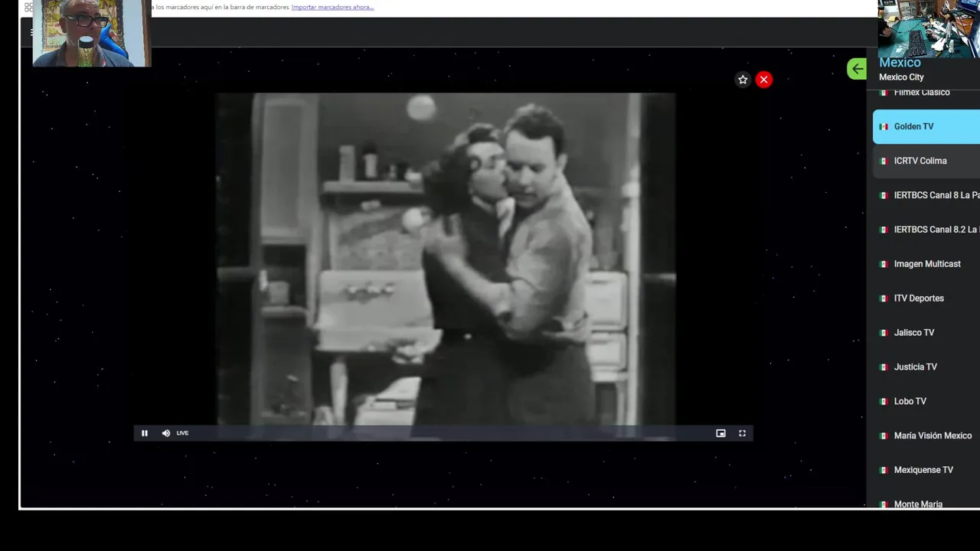Click the Mexico flag beside María Visión Mexico
This screenshot has width=980, height=551.
(884, 437)
